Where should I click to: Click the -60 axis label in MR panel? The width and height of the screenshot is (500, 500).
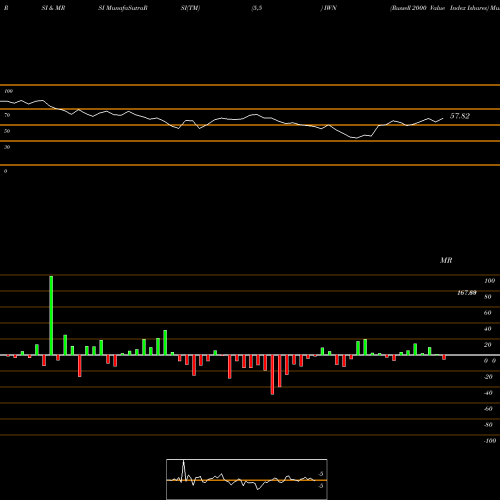[488, 409]
